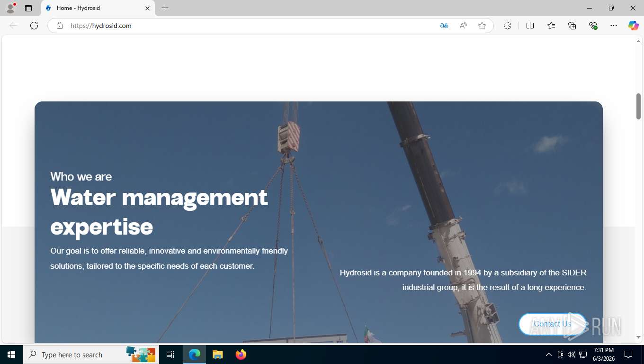Screen dimensions: 644x364
Task: Launch Firefox from the taskbar
Action: coord(241,355)
